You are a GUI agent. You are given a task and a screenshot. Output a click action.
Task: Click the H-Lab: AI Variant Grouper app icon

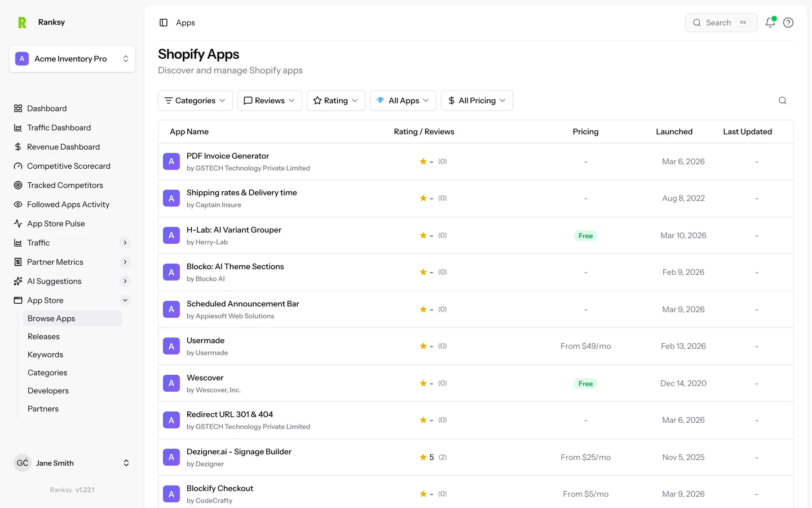coord(171,235)
